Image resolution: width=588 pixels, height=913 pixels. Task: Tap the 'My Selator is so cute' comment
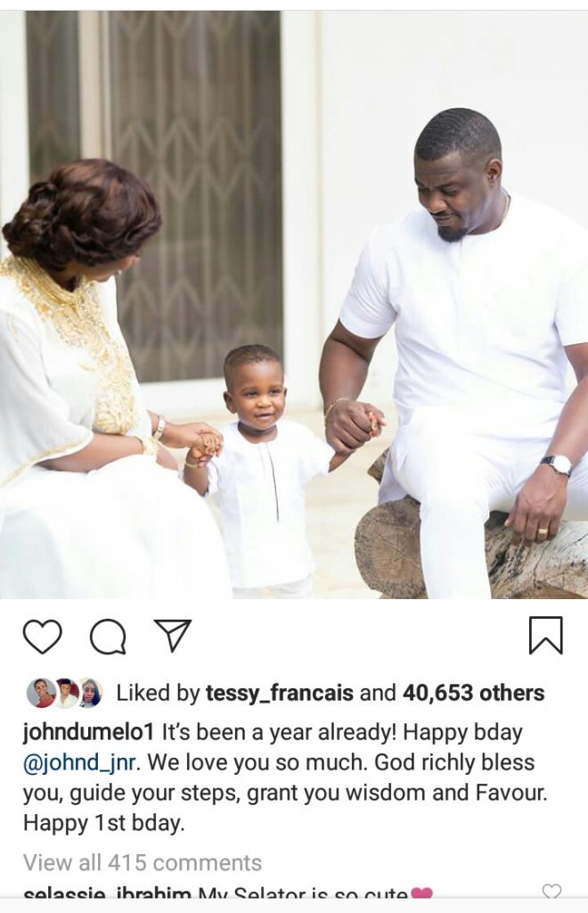coord(302,893)
